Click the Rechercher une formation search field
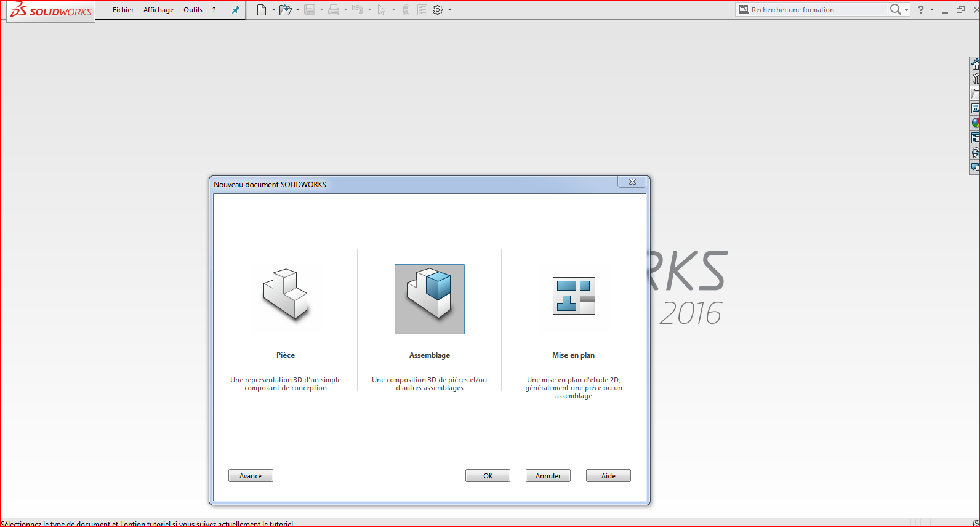 click(x=817, y=10)
